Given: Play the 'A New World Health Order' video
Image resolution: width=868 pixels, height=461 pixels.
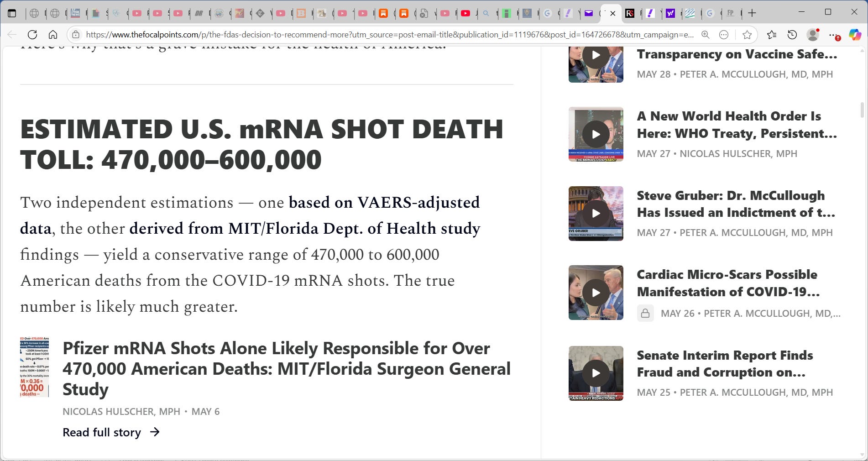Looking at the screenshot, I should 596,134.
